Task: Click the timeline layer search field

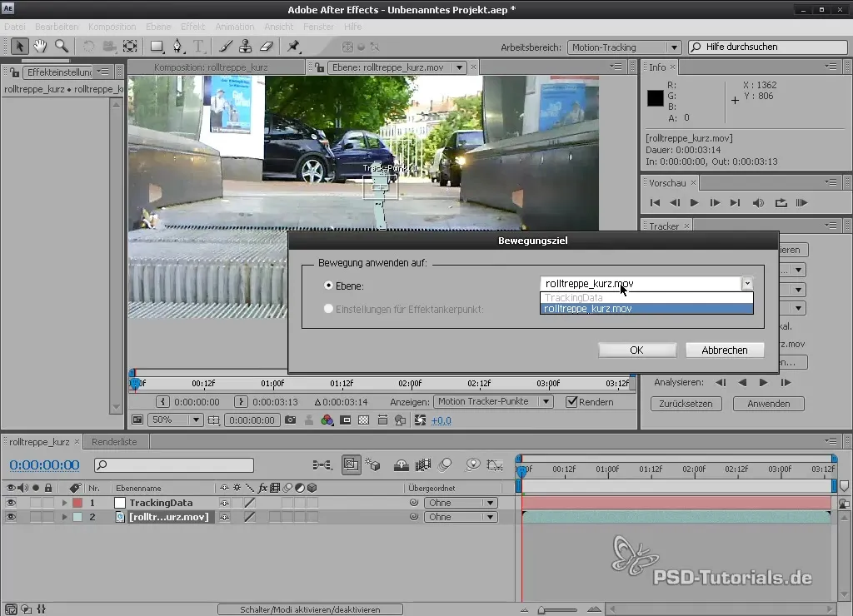Action: (174, 464)
